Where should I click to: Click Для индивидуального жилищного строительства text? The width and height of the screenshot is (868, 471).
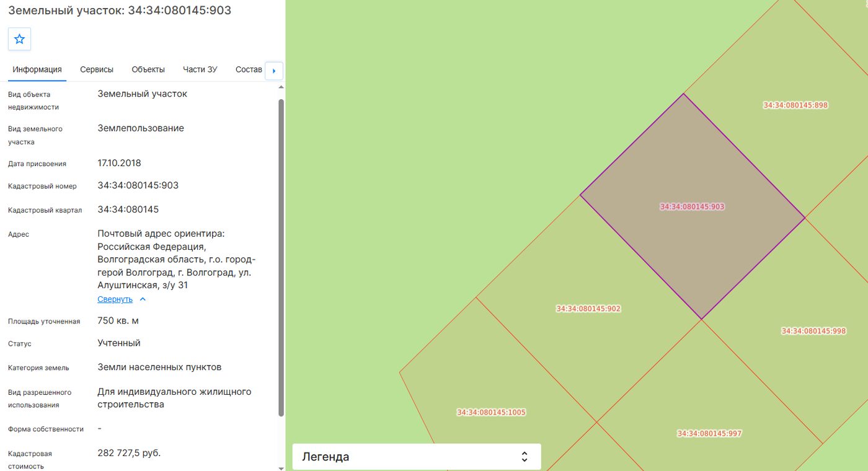coord(174,398)
